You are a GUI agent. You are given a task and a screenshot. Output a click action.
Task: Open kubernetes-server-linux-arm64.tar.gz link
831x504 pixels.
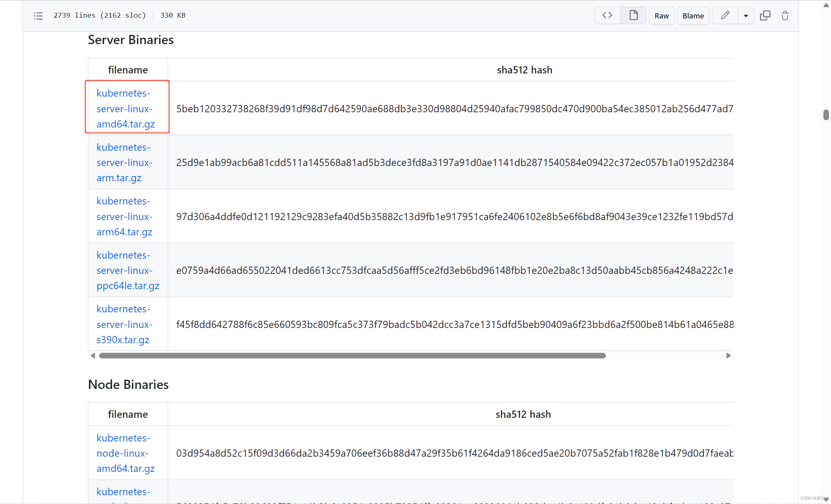coord(124,217)
